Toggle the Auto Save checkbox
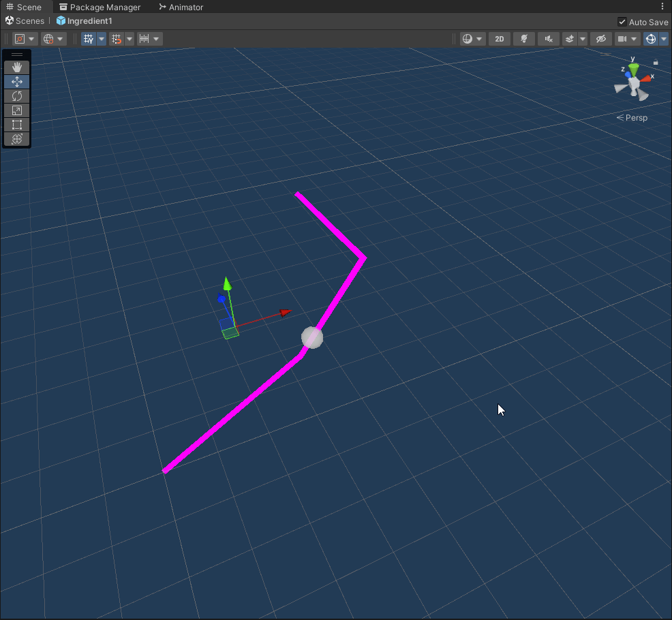The height and width of the screenshot is (620, 672). click(x=622, y=22)
